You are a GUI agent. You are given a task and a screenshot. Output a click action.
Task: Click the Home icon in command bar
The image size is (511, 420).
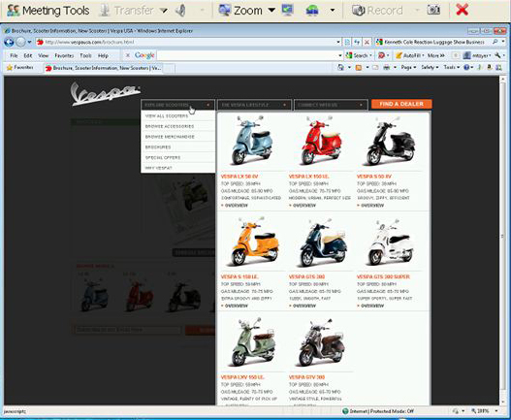(x=340, y=68)
